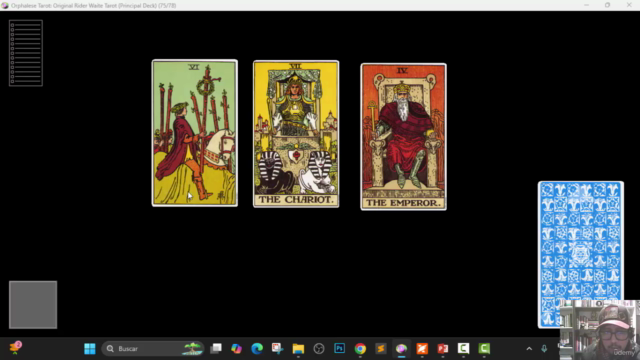Click the Six of Wands card
This screenshot has width=640, height=360.
[x=195, y=133]
